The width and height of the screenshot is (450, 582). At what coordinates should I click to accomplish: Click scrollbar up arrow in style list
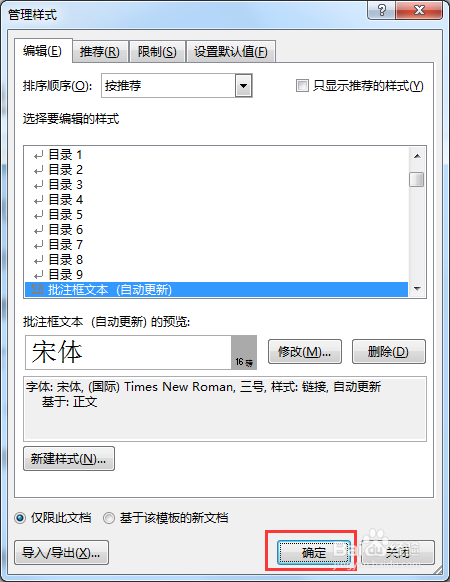417,156
